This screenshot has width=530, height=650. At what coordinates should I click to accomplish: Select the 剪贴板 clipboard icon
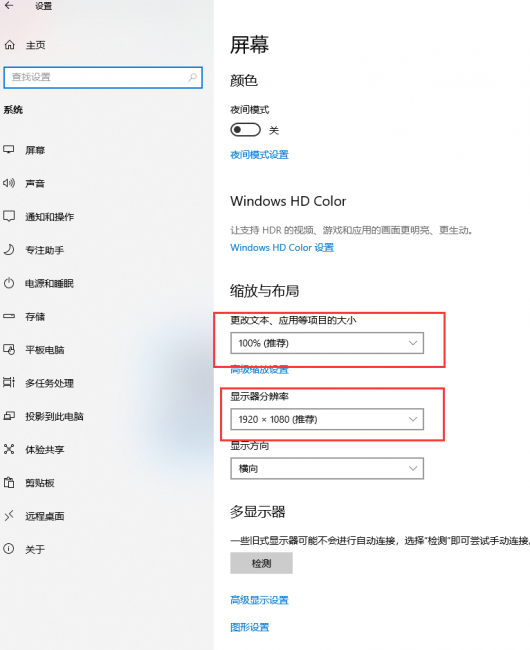point(9,483)
